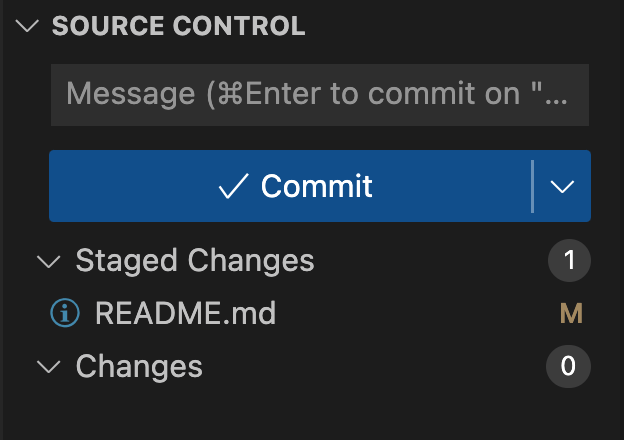Click the SOURCE CONTROL header title
The image size is (624, 440).
pos(178,27)
